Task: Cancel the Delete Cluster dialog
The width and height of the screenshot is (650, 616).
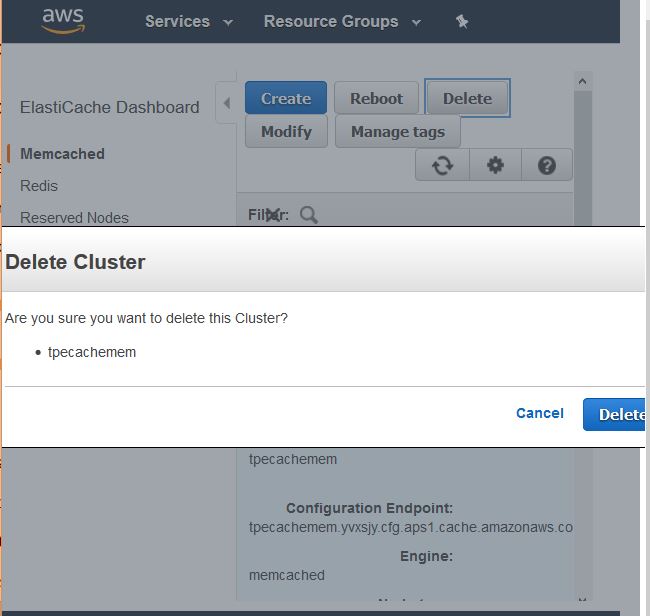Action: 540,413
